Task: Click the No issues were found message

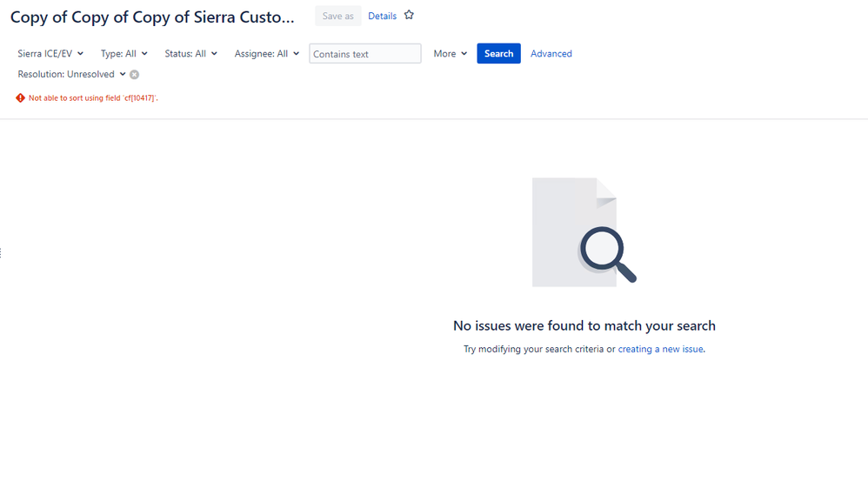Action: click(584, 325)
